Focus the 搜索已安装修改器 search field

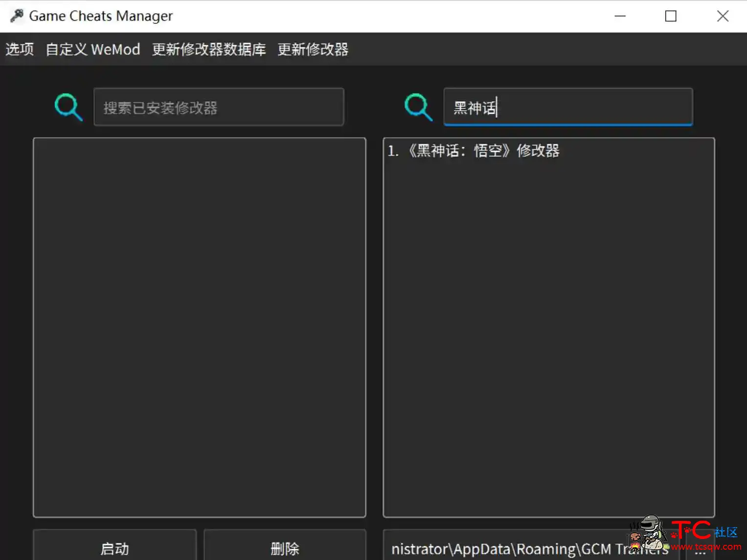[x=219, y=107]
